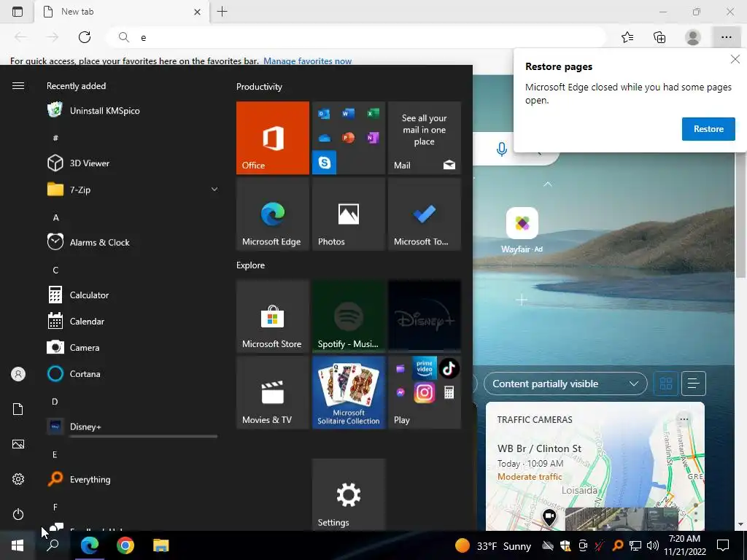Show clock and date flyout
Screen dimensions: 747x560
click(684, 545)
